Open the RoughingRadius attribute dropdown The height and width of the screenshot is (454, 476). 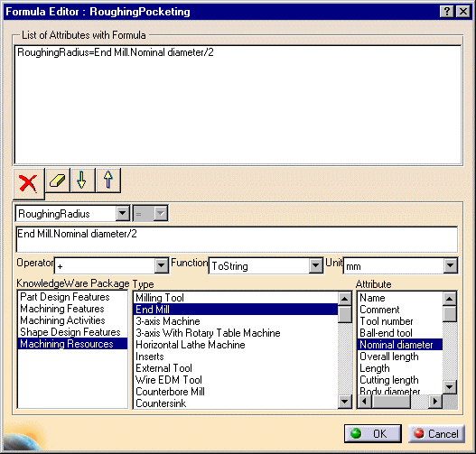(x=122, y=213)
